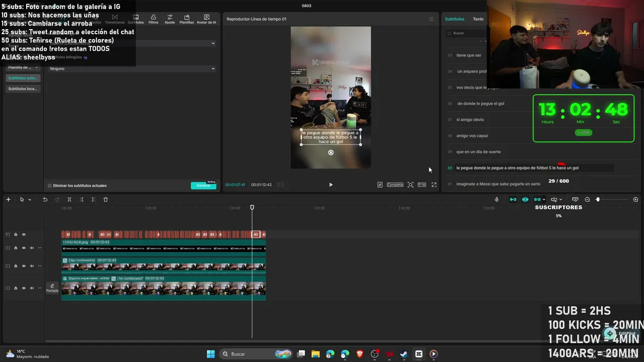
Task: Select Subtítulos loca... in the sidebar
Action: pos(23,88)
